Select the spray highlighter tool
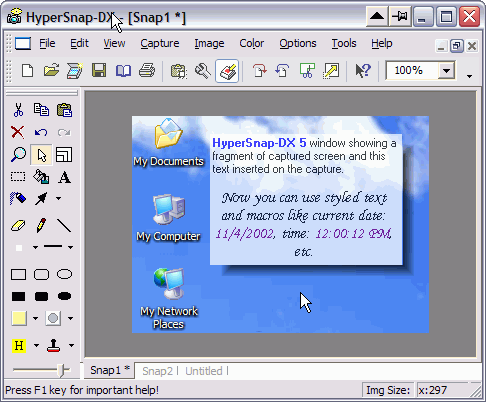The height and width of the screenshot is (402, 486). 18,199
